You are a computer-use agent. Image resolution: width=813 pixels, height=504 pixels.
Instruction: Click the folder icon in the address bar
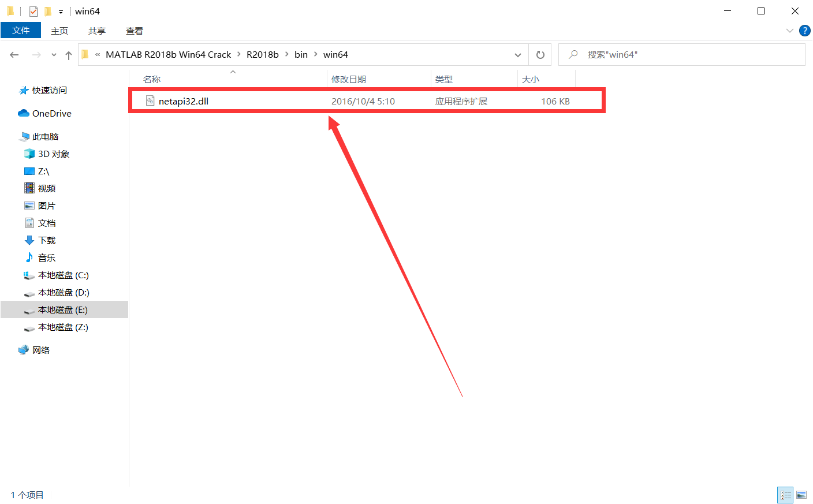coord(85,54)
